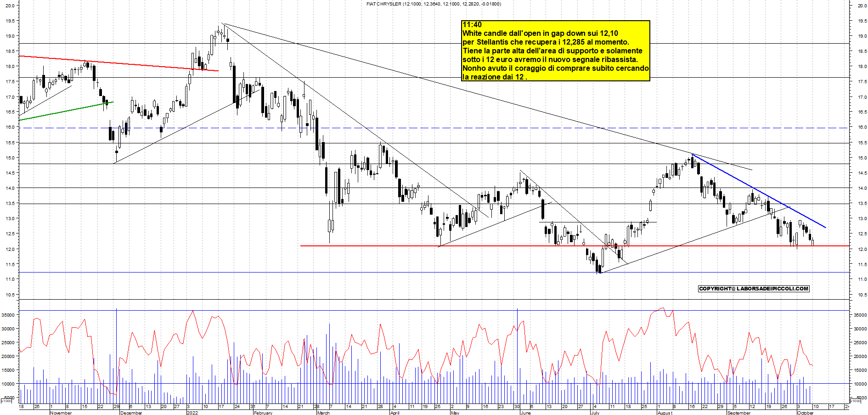
Task: Click the 5000 label on left volume axis
Action: point(9,398)
